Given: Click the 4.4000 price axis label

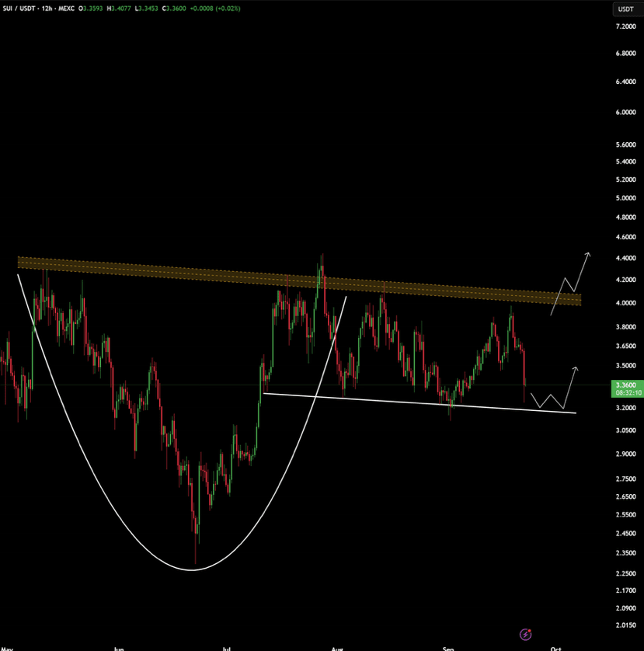Looking at the screenshot, I should click(625, 258).
